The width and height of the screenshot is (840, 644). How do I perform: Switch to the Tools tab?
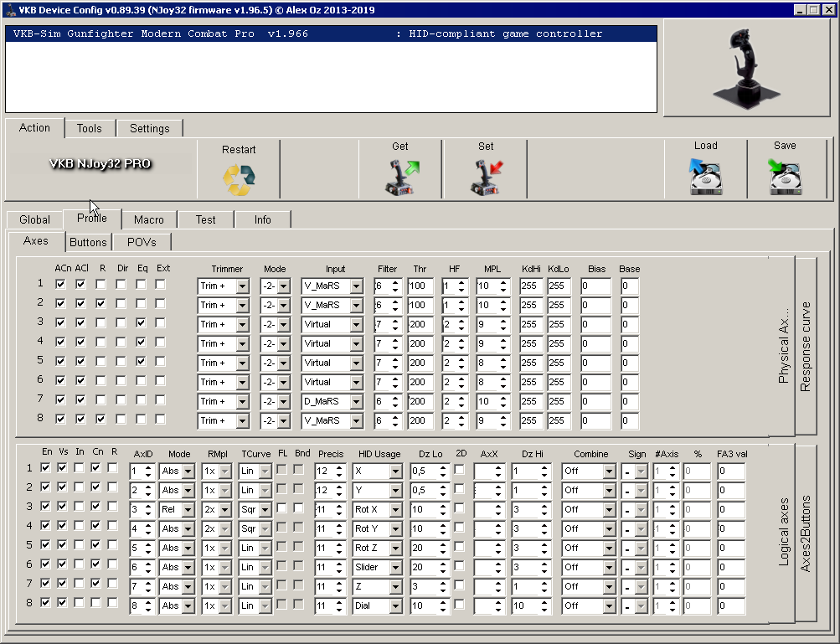point(89,128)
